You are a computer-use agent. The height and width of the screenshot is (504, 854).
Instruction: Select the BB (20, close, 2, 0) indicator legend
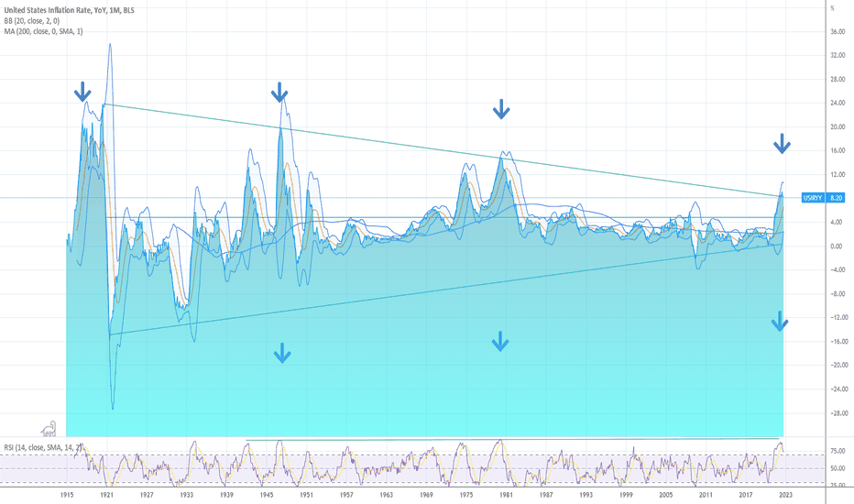click(31, 21)
